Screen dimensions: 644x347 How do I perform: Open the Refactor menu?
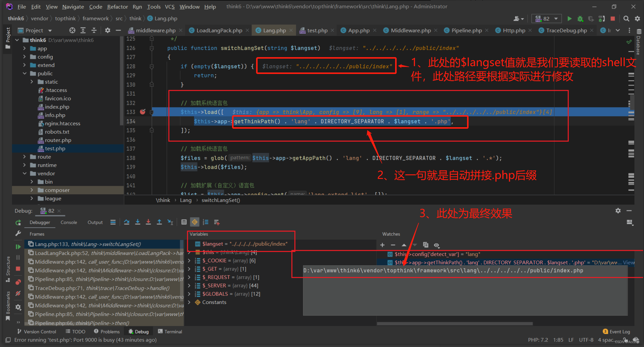pos(117,7)
